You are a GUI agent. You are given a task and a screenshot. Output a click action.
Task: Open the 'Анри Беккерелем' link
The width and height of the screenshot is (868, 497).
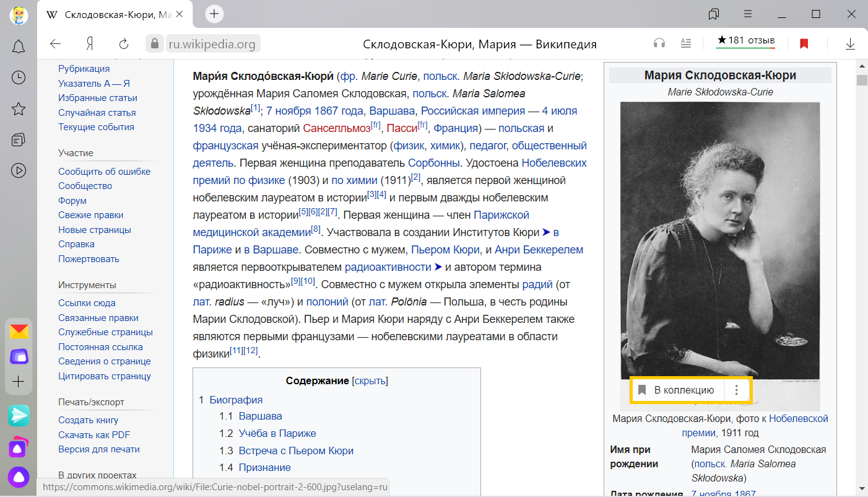[x=539, y=250]
